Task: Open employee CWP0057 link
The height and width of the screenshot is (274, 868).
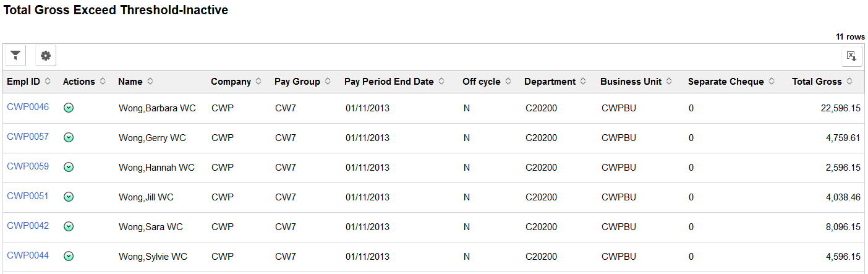Action: 28,137
